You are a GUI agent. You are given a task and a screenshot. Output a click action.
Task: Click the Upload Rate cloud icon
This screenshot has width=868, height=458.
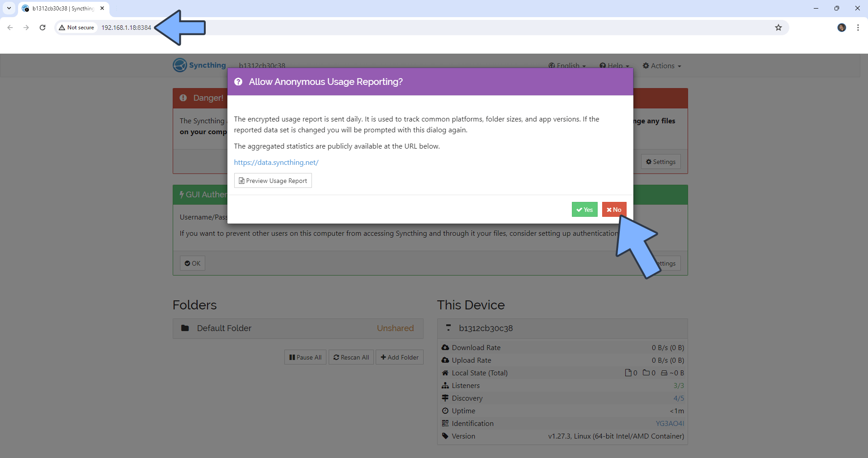click(445, 360)
